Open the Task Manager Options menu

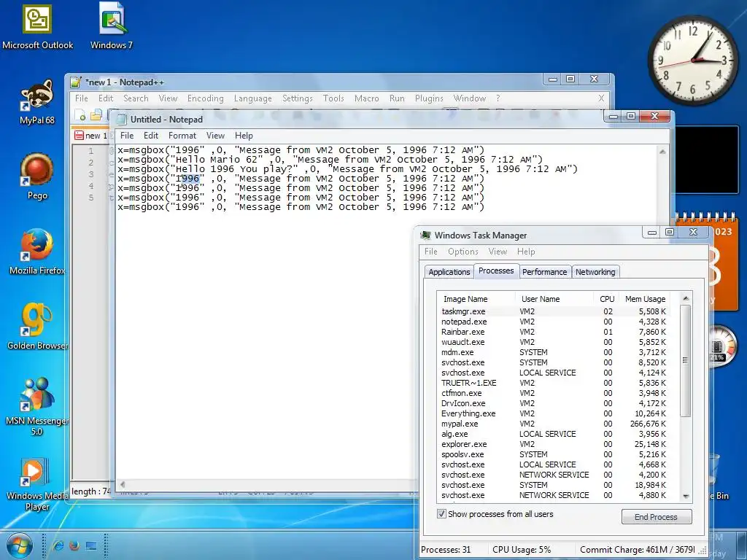[462, 252]
